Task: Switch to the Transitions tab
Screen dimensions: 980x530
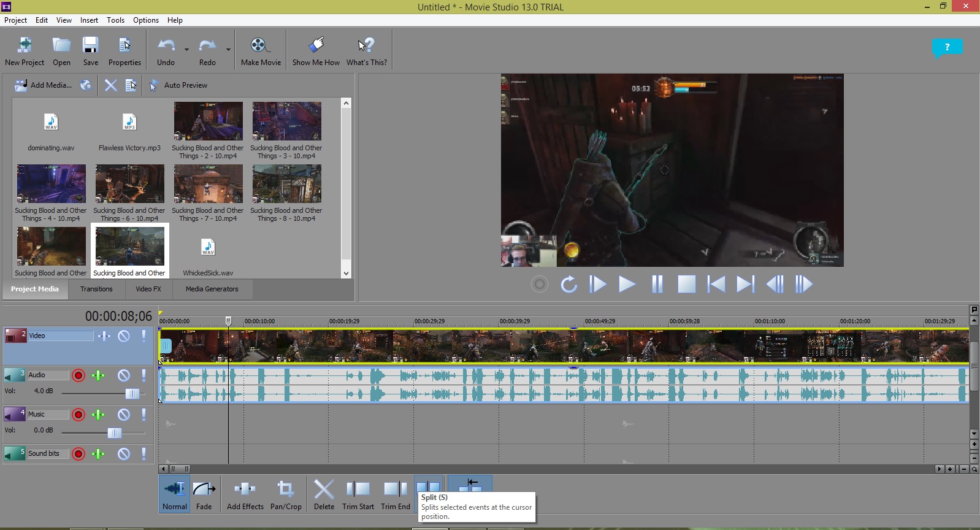Action: pos(96,289)
